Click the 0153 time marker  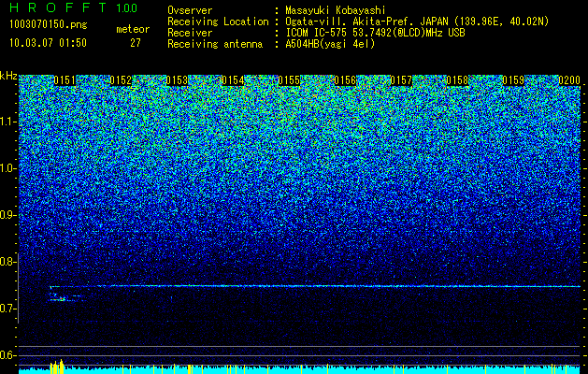click(177, 80)
